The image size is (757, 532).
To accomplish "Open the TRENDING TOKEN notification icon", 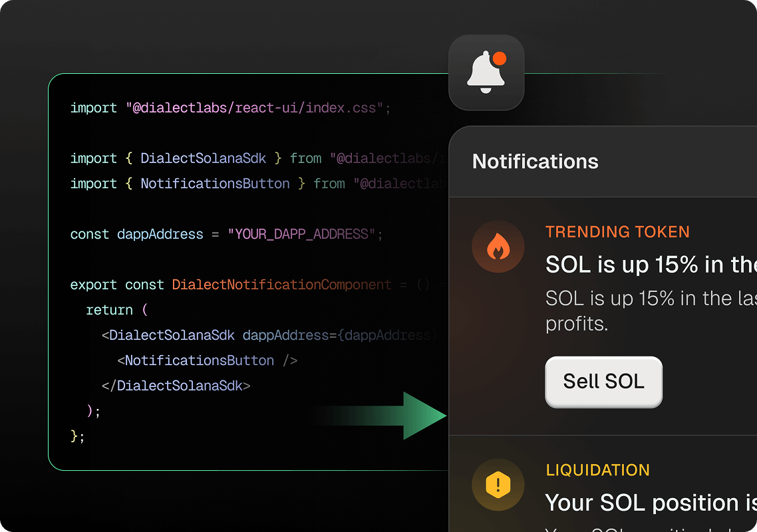I will click(498, 246).
